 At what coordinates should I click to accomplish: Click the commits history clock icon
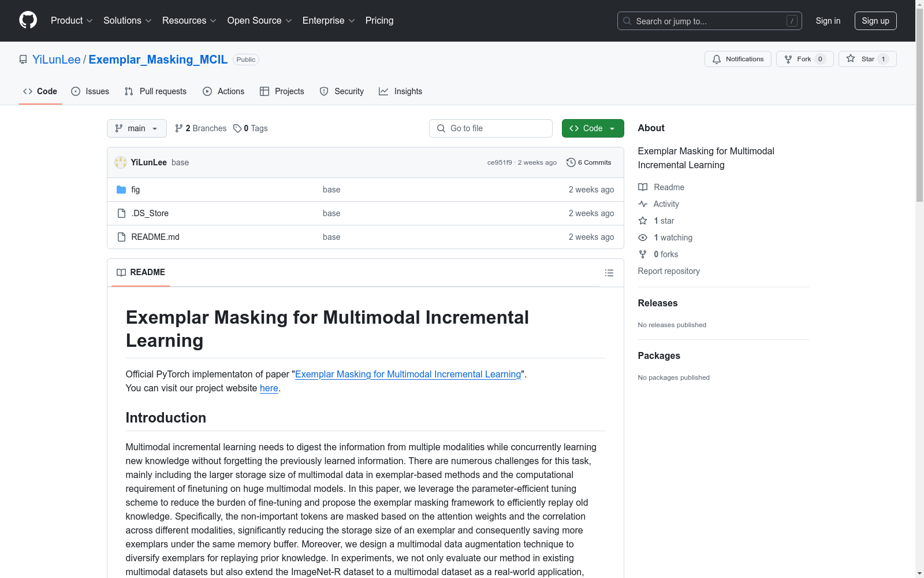click(x=571, y=162)
